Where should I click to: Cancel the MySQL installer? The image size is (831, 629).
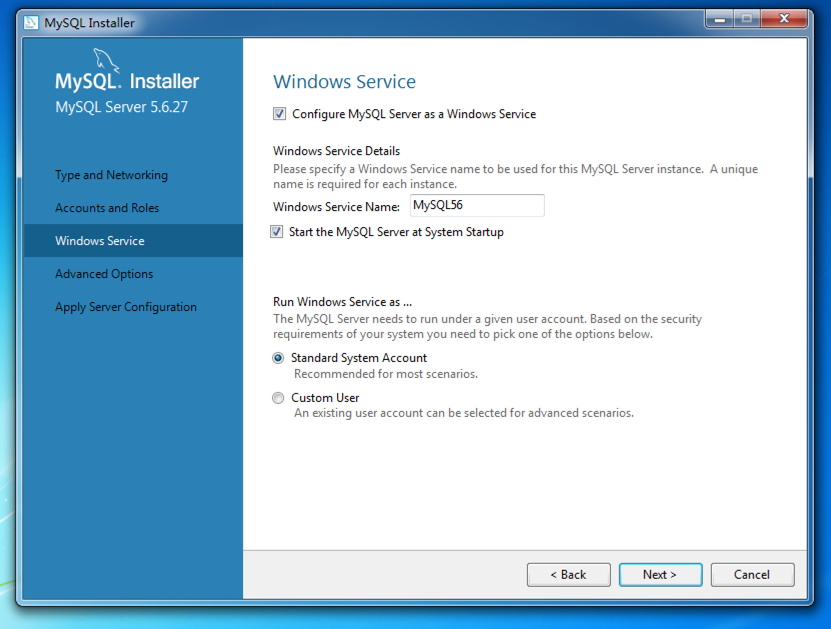pyautogui.click(x=752, y=574)
